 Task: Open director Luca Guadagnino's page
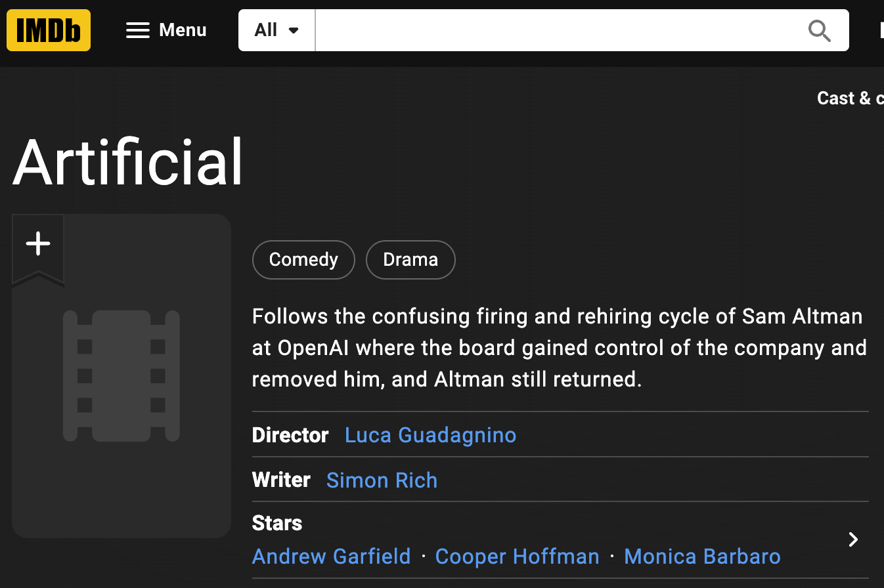click(x=430, y=435)
